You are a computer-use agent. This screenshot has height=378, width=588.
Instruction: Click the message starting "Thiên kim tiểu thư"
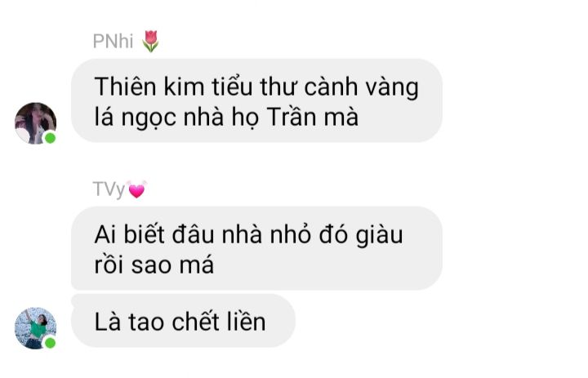click(256, 100)
